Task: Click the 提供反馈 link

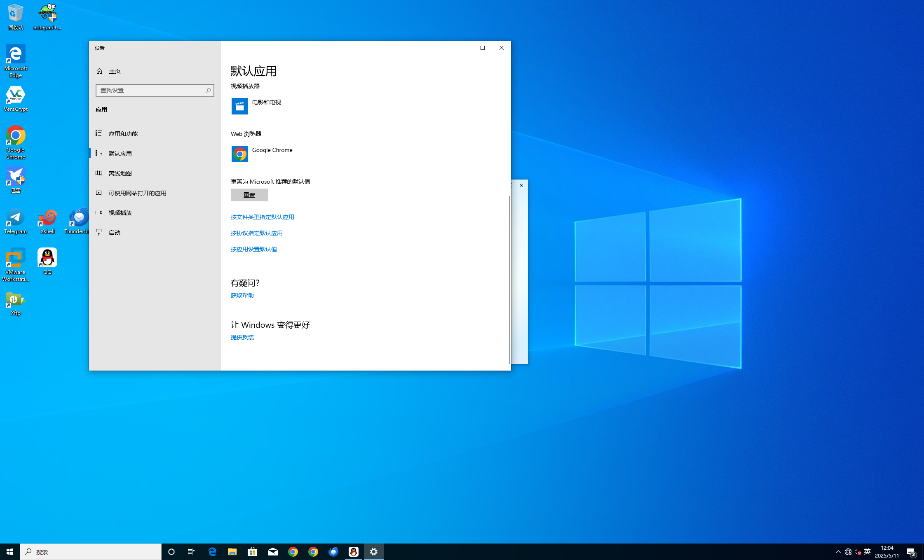Action: 242,337
